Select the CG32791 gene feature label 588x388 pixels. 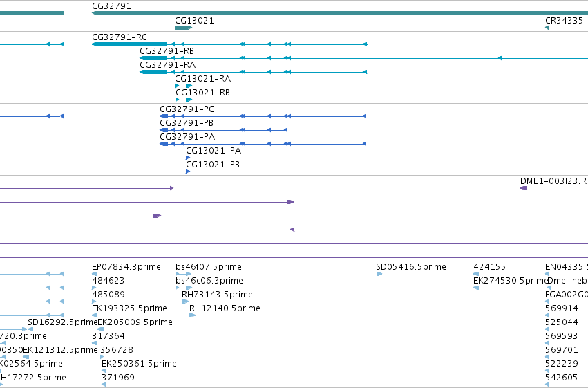pyautogui.click(x=111, y=6)
